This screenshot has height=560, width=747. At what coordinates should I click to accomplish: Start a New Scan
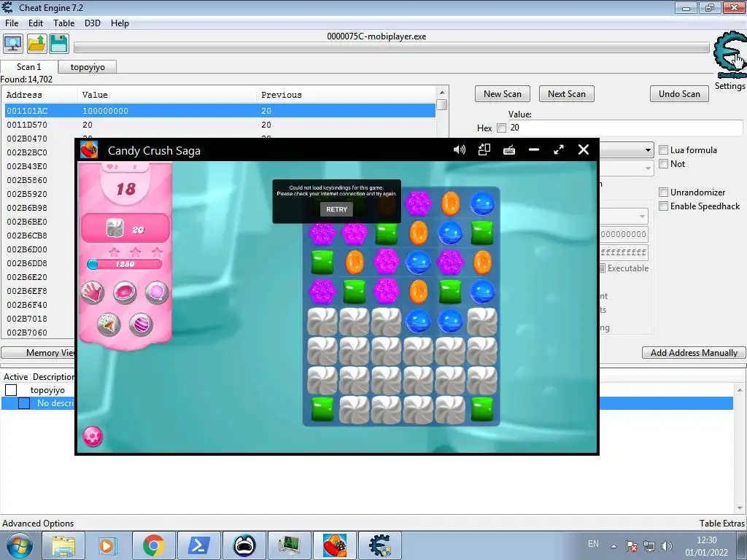(503, 94)
